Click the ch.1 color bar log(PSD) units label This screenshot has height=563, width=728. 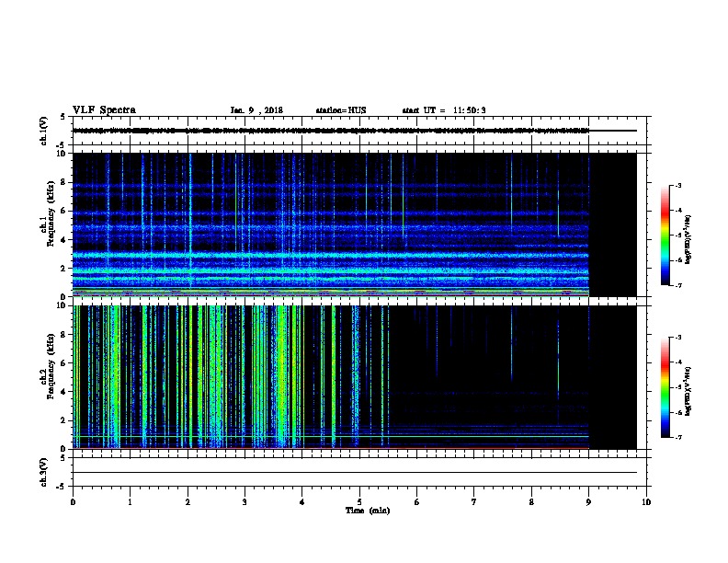tap(688, 239)
